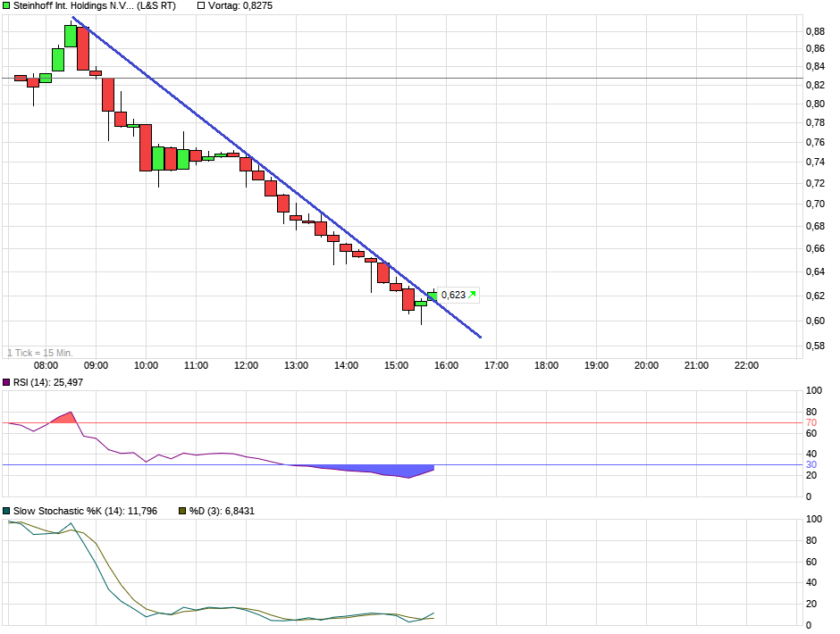Click the red overbought RSI area above 70
The height and width of the screenshot is (634, 840).
coord(66,418)
